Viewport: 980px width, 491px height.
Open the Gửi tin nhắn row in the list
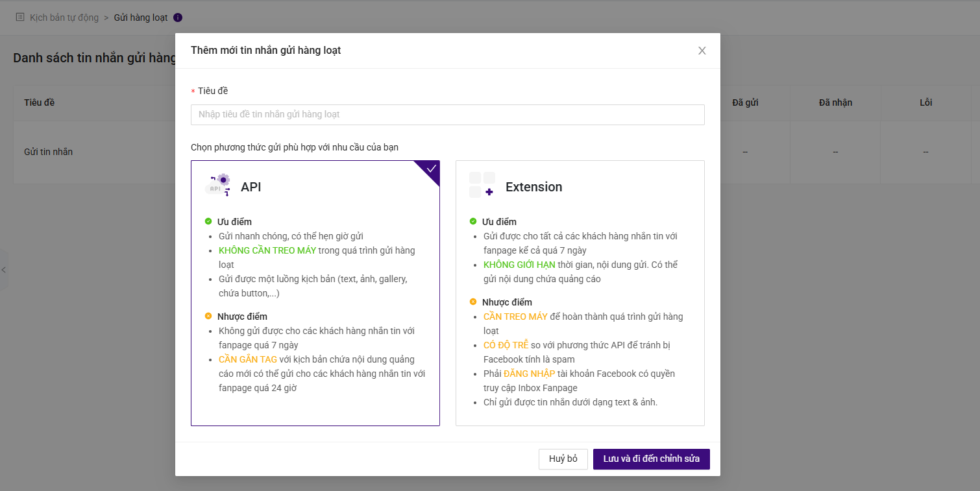[49, 152]
